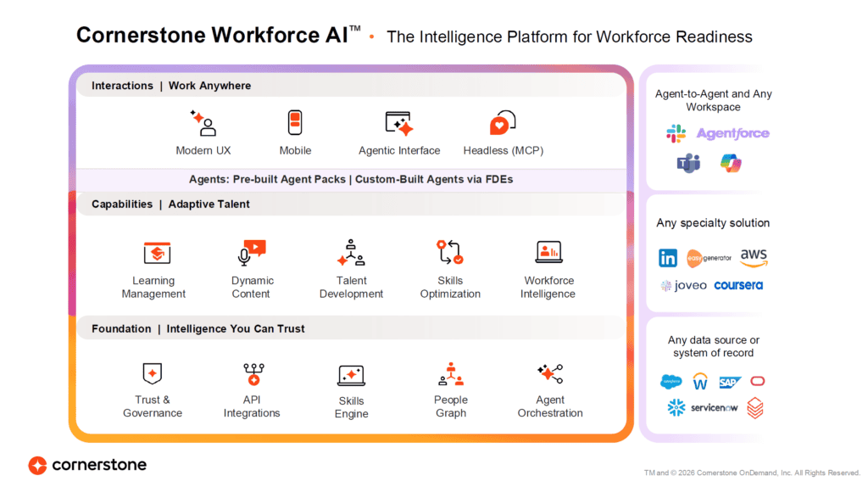
Task: Click the Agentforce logo
Action: 733,133
